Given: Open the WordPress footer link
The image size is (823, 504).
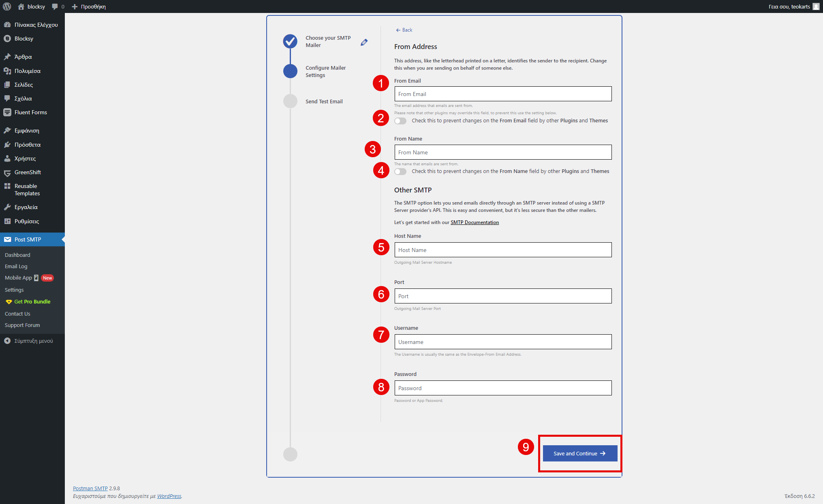Looking at the screenshot, I should (169, 496).
